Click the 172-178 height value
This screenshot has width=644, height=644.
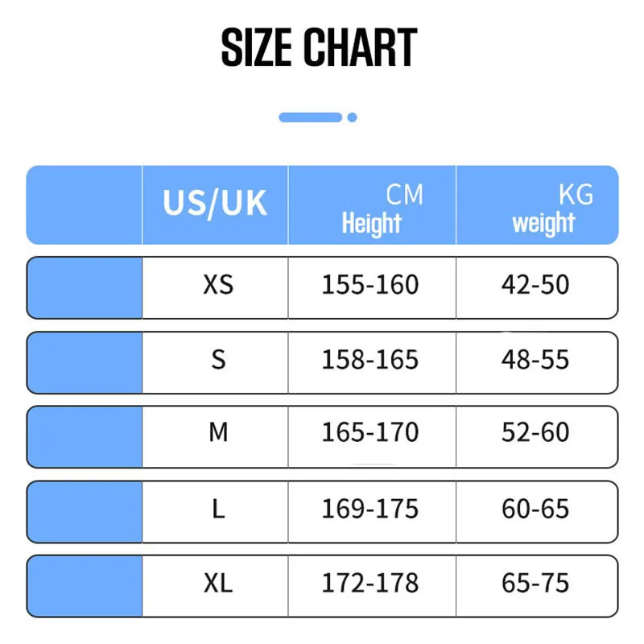click(370, 582)
